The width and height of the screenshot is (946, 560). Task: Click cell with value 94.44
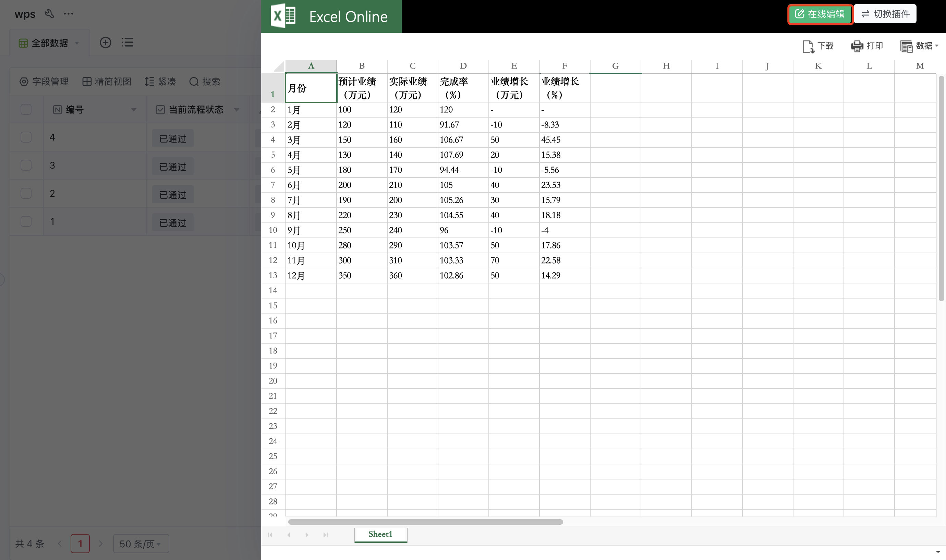click(463, 170)
